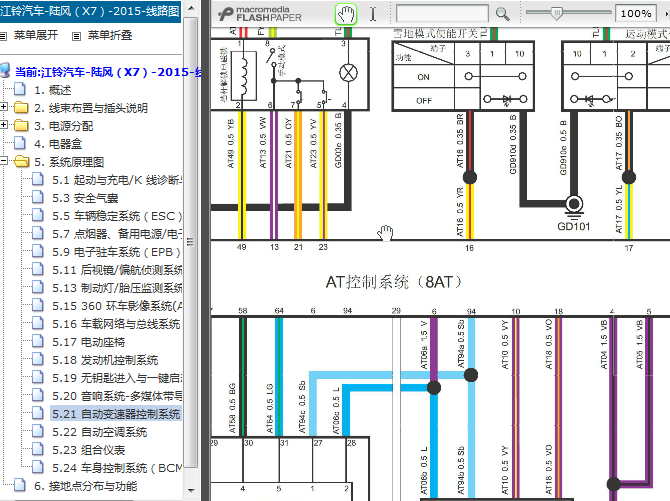This screenshot has width=670, height=501.
Task: Select 5.21 自动变速器控制系统
Action: click(x=116, y=414)
